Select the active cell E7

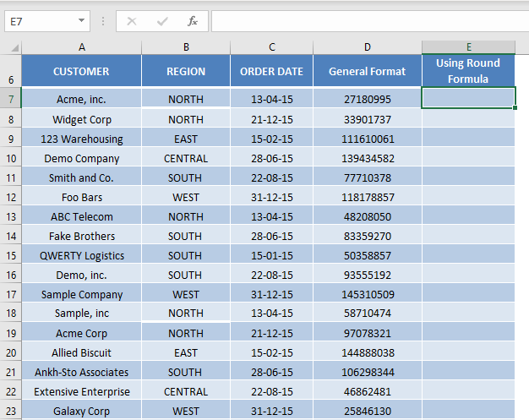[x=468, y=98]
